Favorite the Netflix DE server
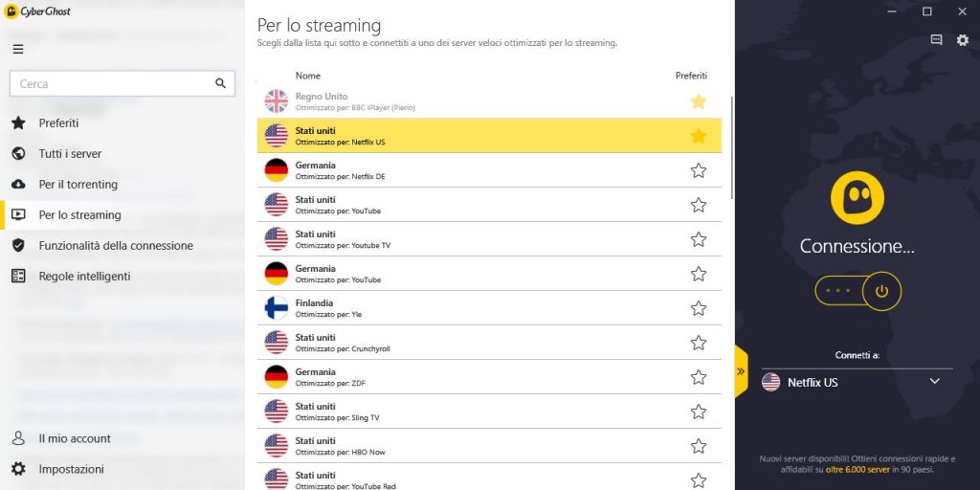Image resolution: width=980 pixels, height=490 pixels. (x=699, y=170)
